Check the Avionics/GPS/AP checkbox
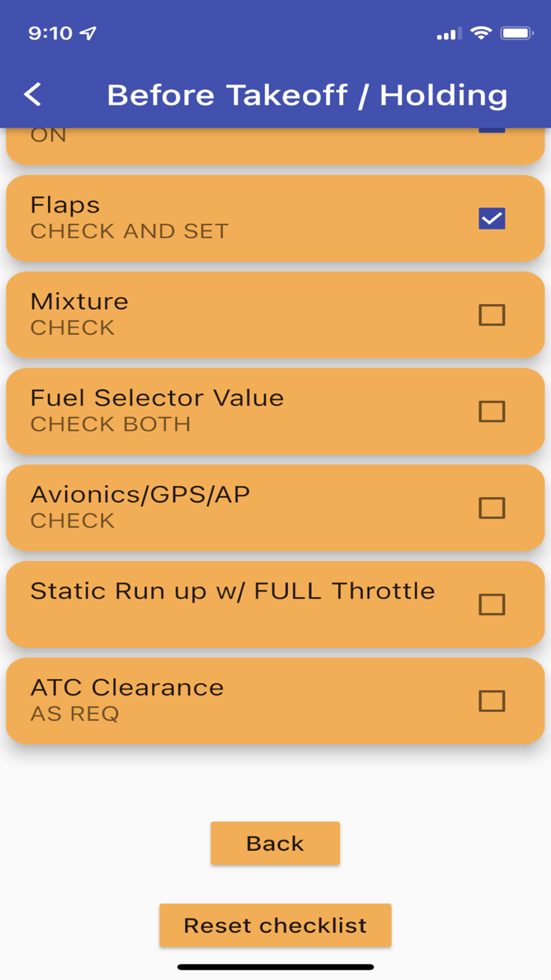Image resolution: width=551 pixels, height=980 pixels. point(491,507)
